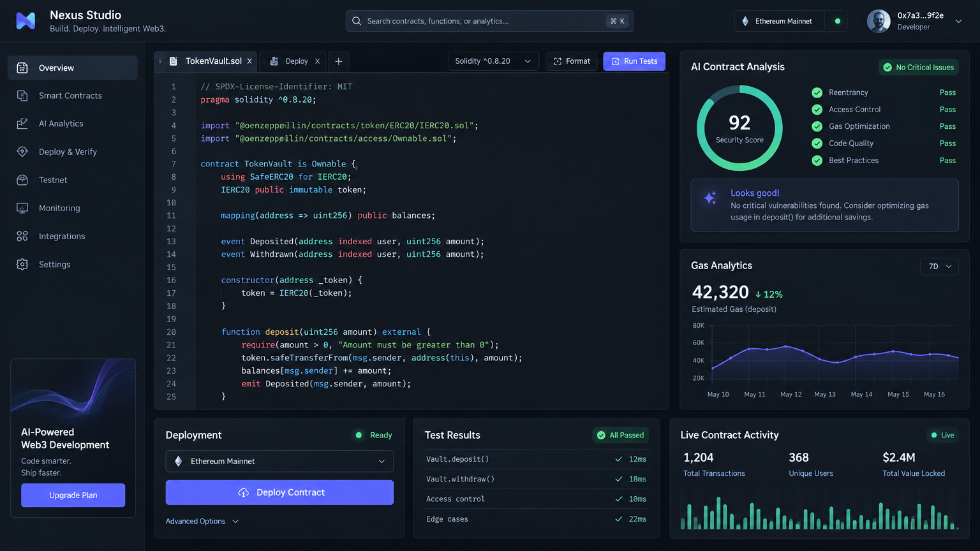Open Smart Contracts in the sidebar

[x=73, y=96]
